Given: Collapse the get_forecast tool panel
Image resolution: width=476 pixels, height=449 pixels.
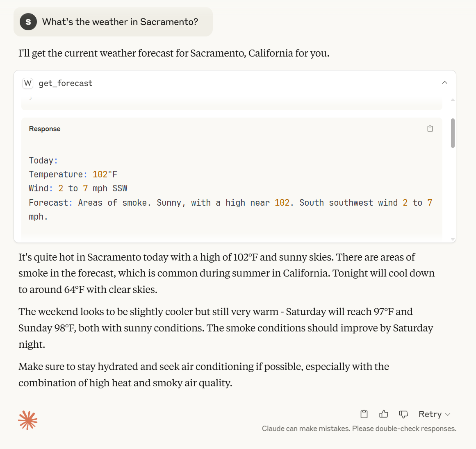Looking at the screenshot, I should 445,83.
